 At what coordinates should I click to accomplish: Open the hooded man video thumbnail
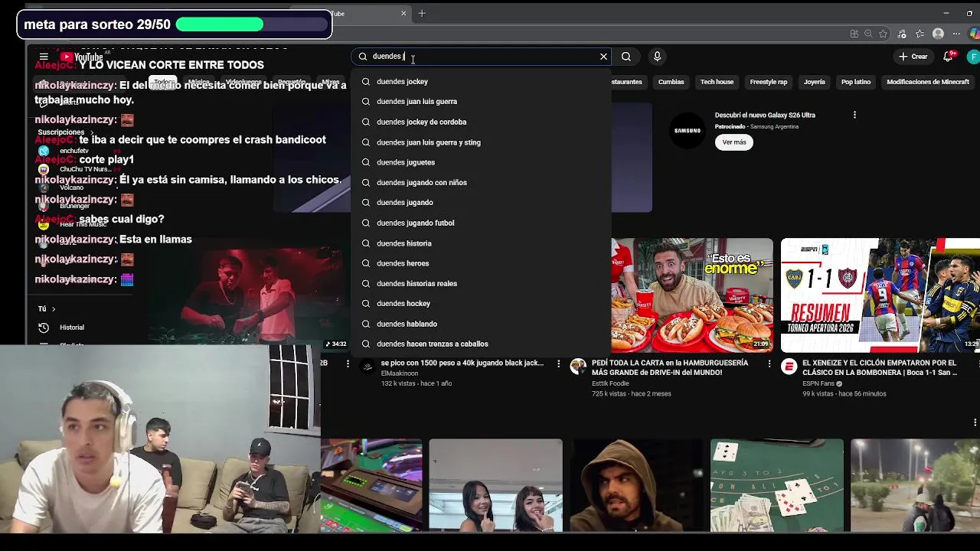[x=636, y=485]
